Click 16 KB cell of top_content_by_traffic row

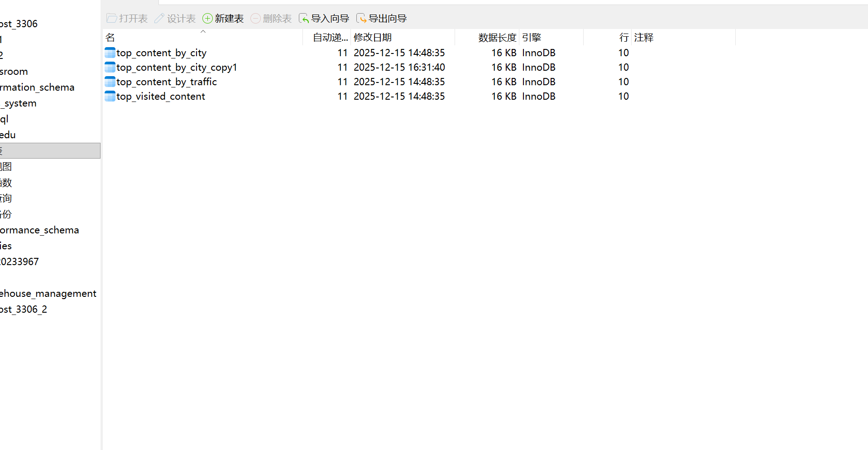(x=504, y=82)
